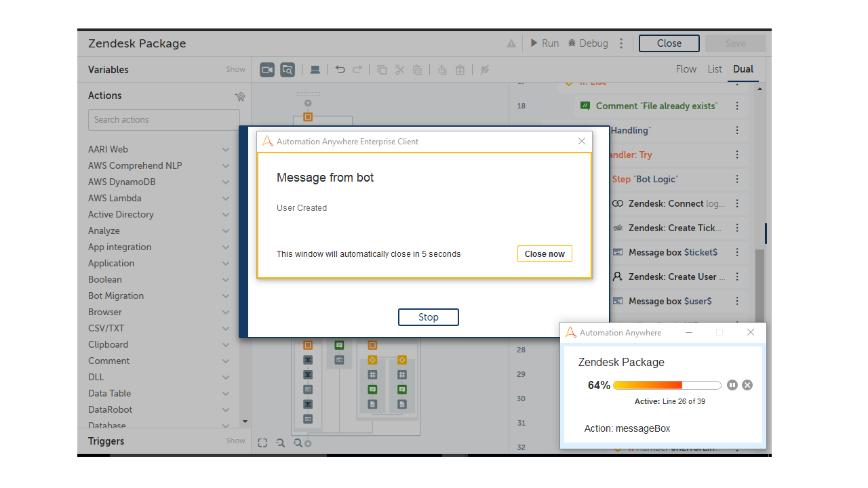Select the Application actions category
Screen dimensions: 868x488
[x=111, y=263]
